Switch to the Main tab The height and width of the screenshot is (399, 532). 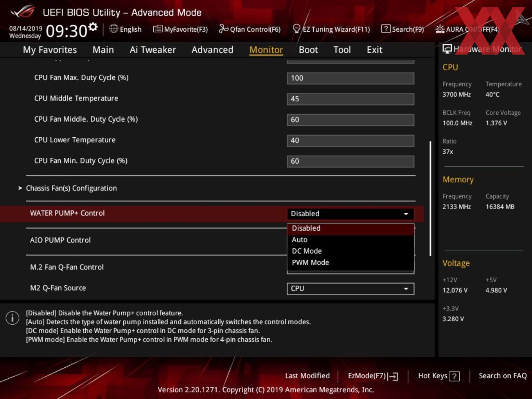tap(103, 50)
